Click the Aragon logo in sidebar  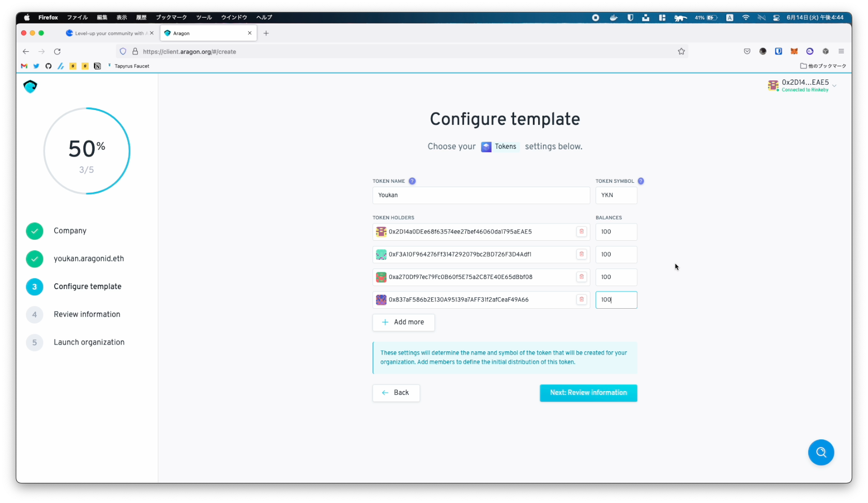(x=30, y=87)
